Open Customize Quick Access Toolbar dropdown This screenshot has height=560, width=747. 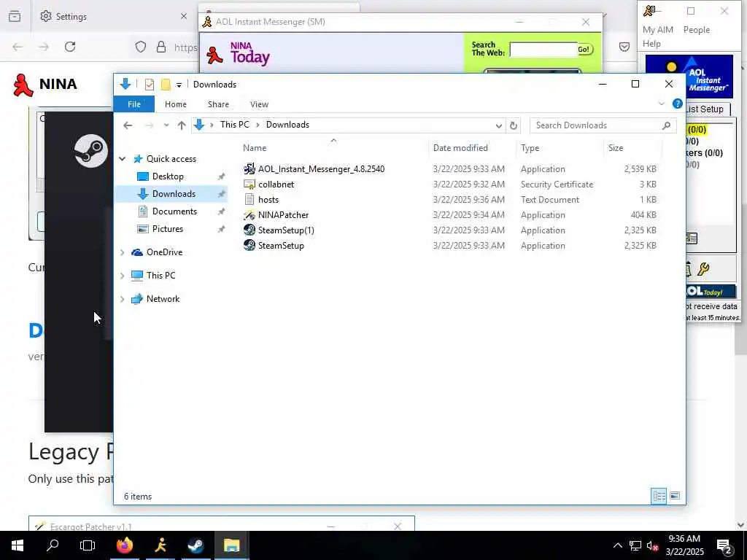[179, 85]
